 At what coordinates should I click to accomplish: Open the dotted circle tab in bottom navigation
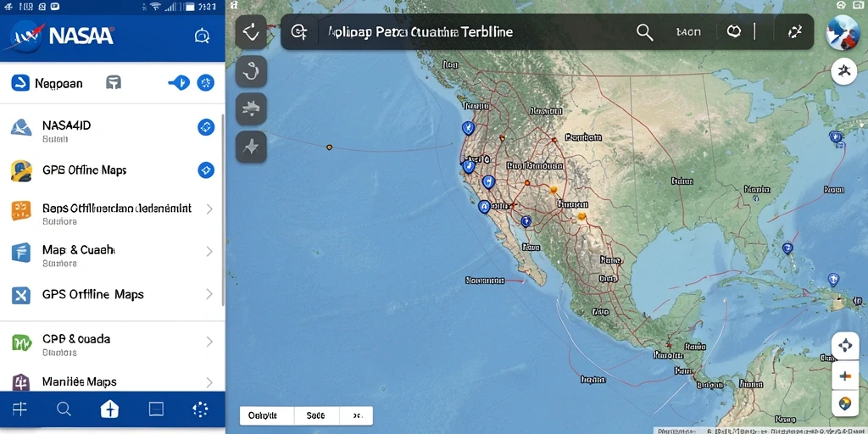200,409
